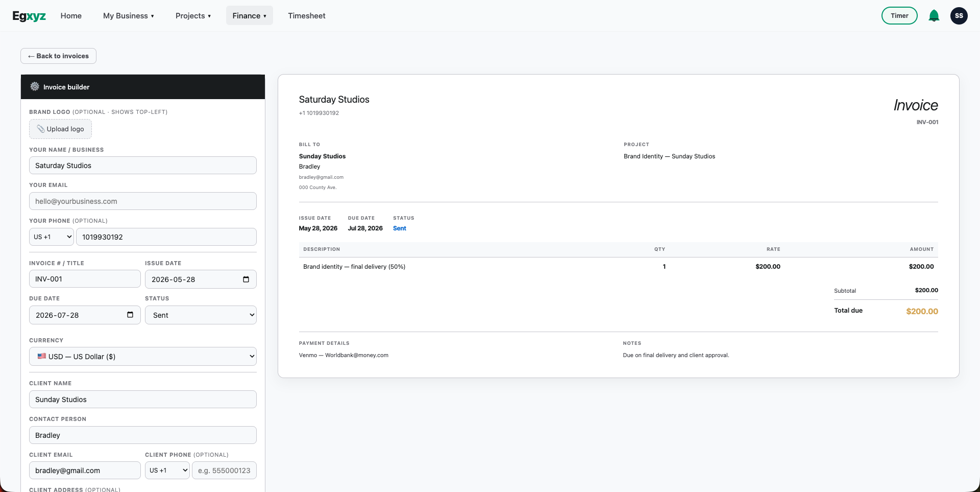980x492 pixels.
Task: Open the Projects menu
Action: coord(193,16)
